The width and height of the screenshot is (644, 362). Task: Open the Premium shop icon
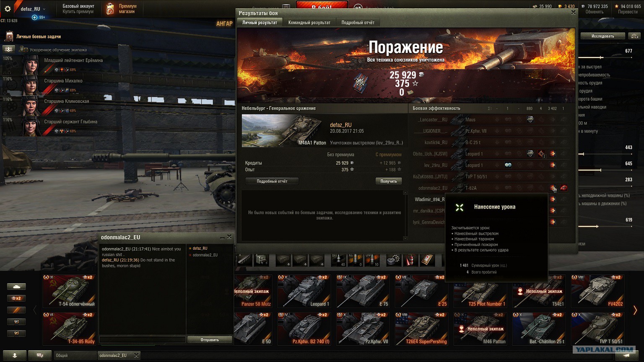tap(110, 9)
